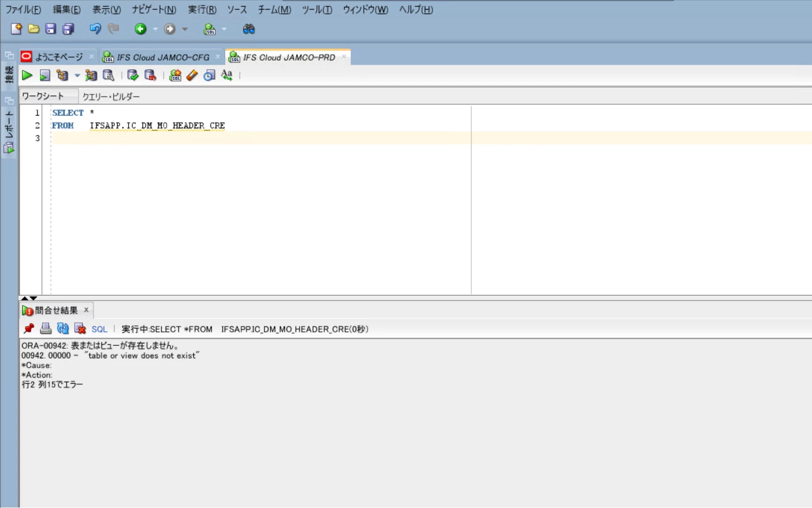
Task: Click the red X delete icon in results toolbar
Action: [x=80, y=328]
